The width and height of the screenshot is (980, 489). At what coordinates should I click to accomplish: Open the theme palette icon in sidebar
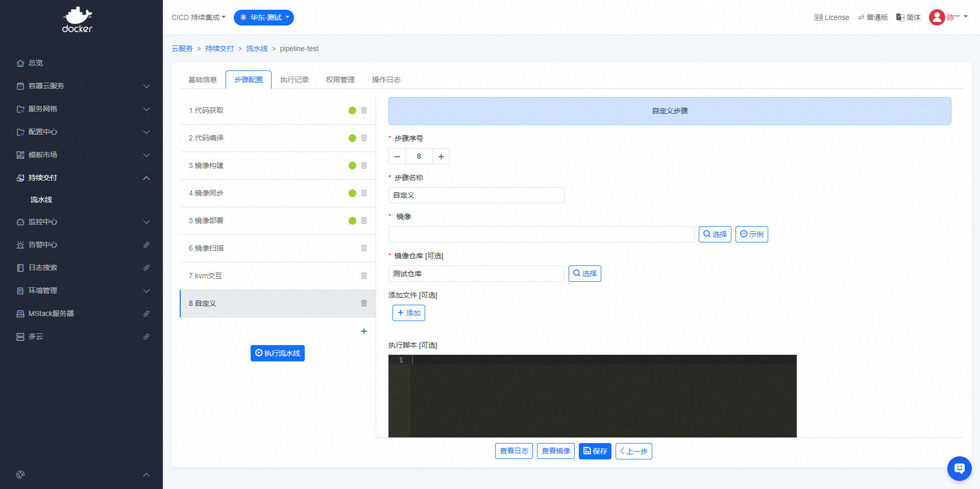click(x=20, y=475)
